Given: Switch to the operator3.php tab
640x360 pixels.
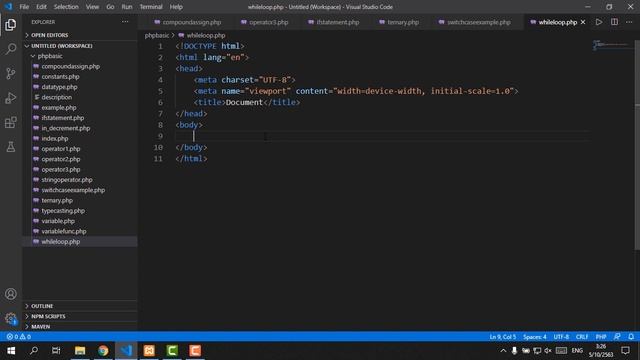Looking at the screenshot, I should point(264,22).
